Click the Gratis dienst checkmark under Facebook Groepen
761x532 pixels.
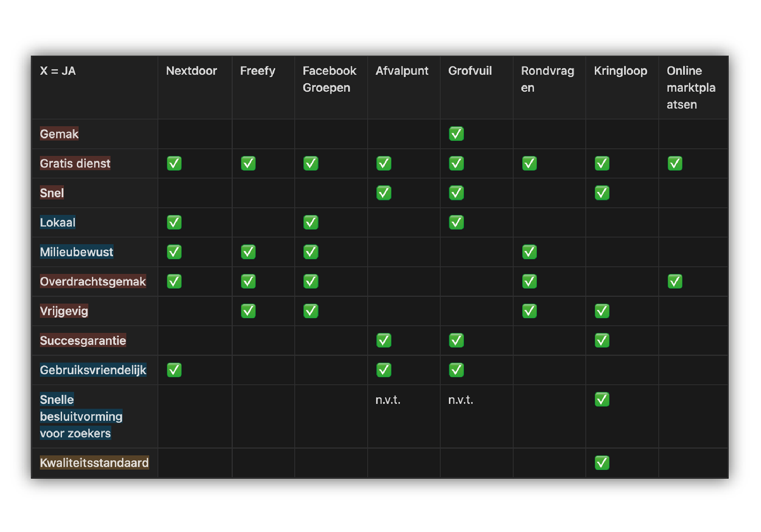[311, 164]
